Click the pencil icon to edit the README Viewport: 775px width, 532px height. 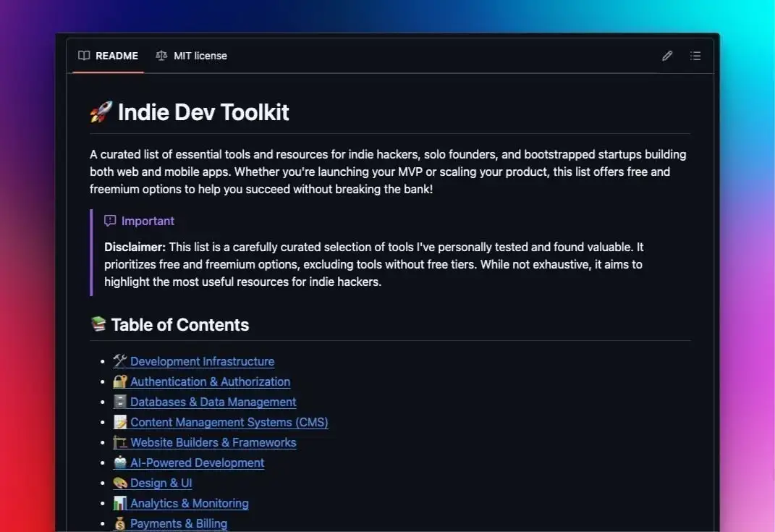coord(666,56)
